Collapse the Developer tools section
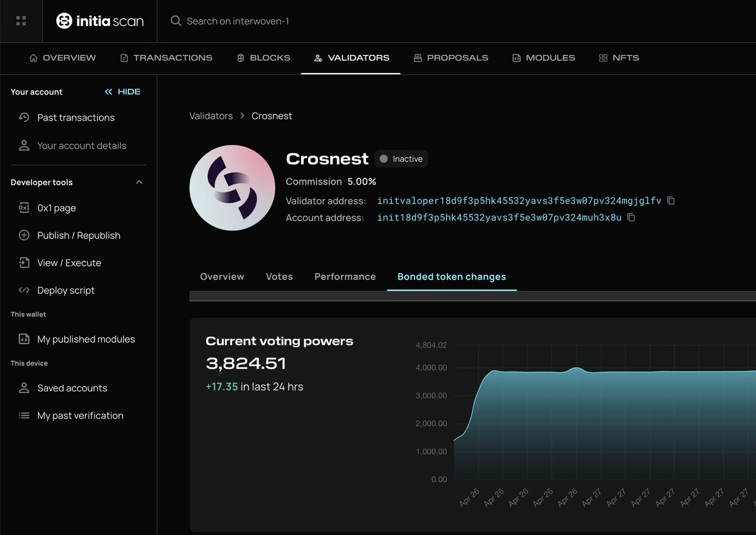756x535 pixels. point(139,182)
